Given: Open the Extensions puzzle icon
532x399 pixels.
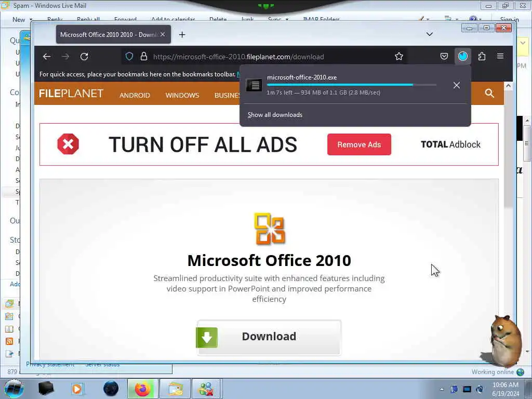Looking at the screenshot, I should click(482, 56).
